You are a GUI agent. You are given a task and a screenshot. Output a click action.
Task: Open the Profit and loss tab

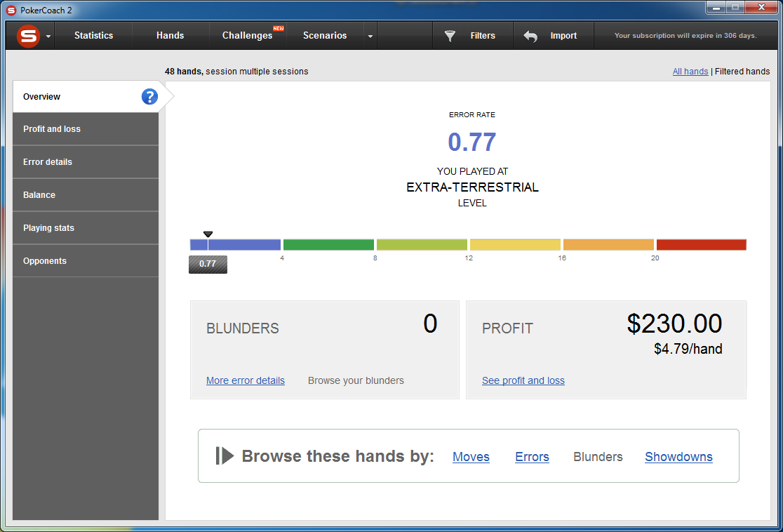click(x=86, y=129)
